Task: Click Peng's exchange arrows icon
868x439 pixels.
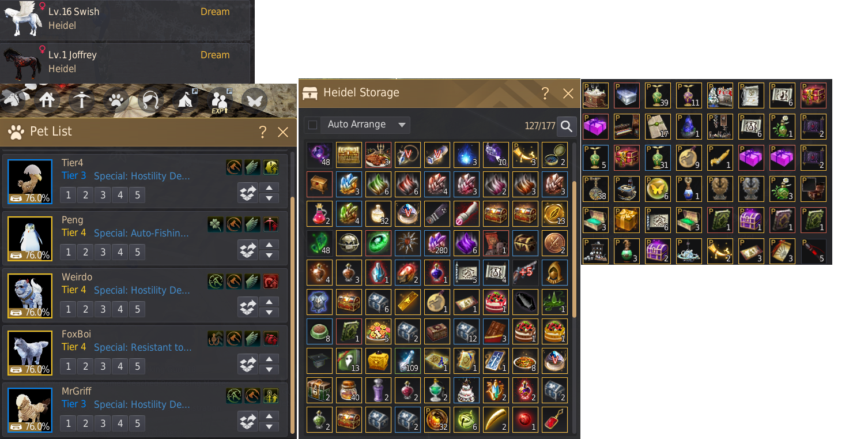Action: 248,250
